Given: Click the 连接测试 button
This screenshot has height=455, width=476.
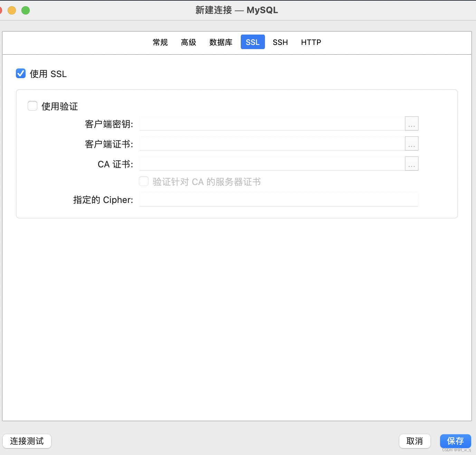Looking at the screenshot, I should coord(27,441).
